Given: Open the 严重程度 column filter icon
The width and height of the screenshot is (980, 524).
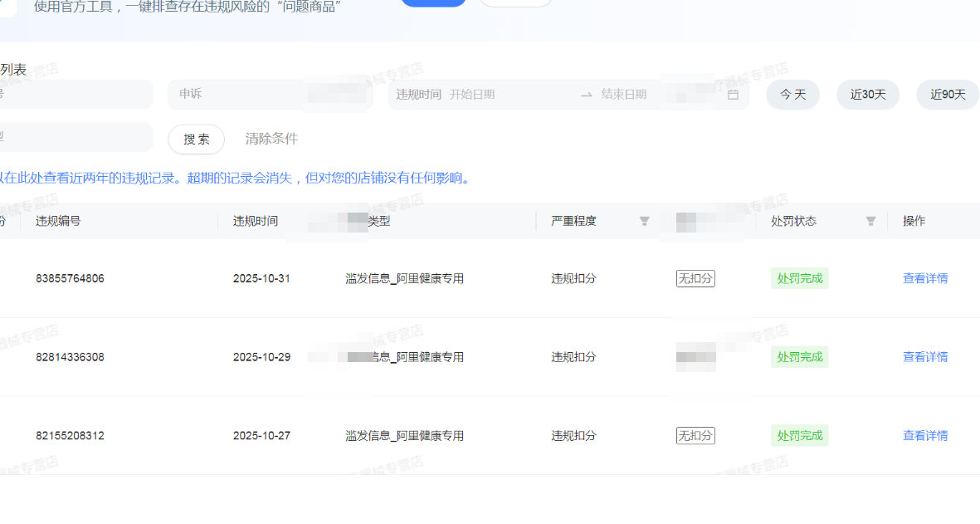Looking at the screenshot, I should coord(644,221).
